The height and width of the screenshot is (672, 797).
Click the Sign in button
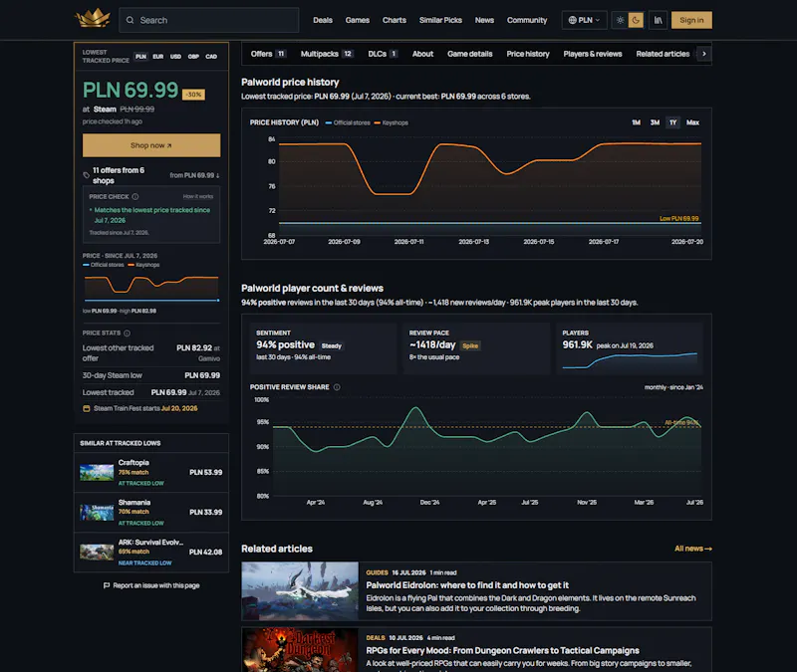(x=691, y=20)
